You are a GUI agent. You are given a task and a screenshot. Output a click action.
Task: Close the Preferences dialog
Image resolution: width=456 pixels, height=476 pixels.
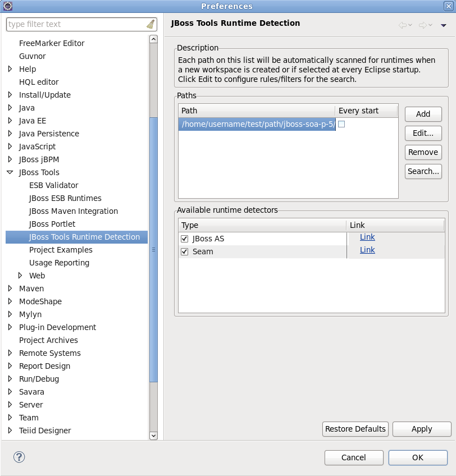449,6
